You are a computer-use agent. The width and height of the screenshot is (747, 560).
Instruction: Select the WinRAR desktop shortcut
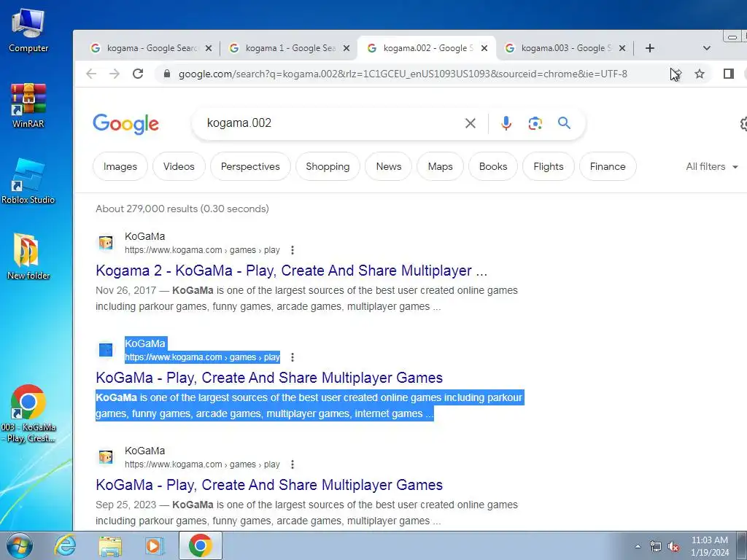28,105
